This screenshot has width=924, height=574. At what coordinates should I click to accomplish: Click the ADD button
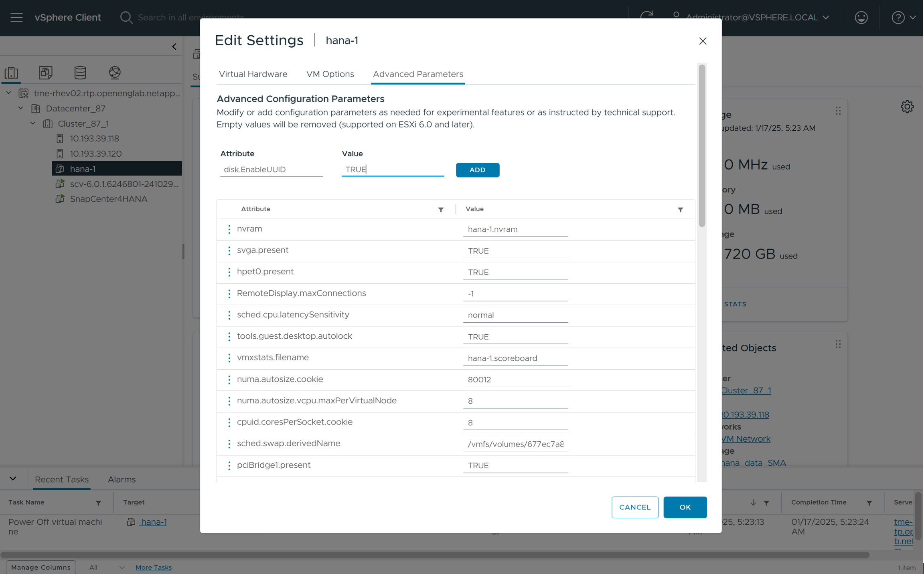coord(477,170)
